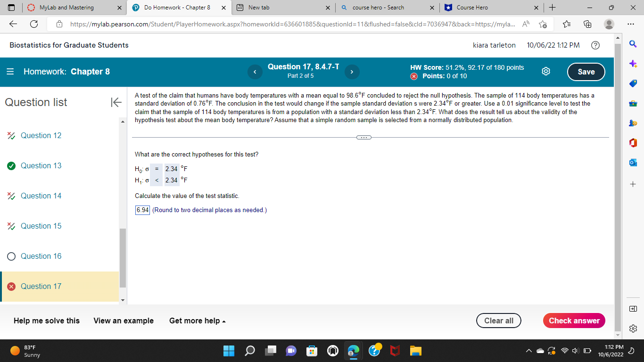
Task: Select the red error icon on Question 17
Action: pos(11,286)
